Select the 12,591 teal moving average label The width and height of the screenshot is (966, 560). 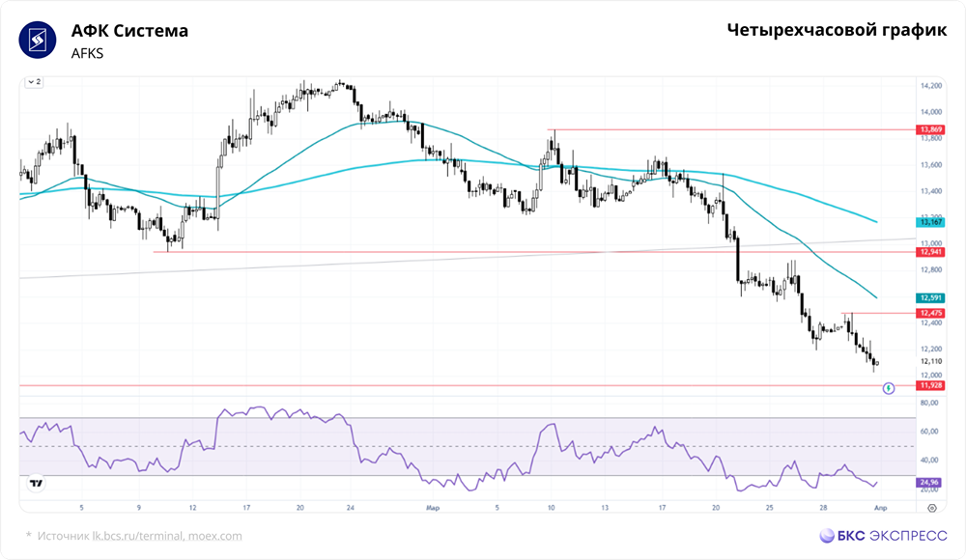pos(930,297)
